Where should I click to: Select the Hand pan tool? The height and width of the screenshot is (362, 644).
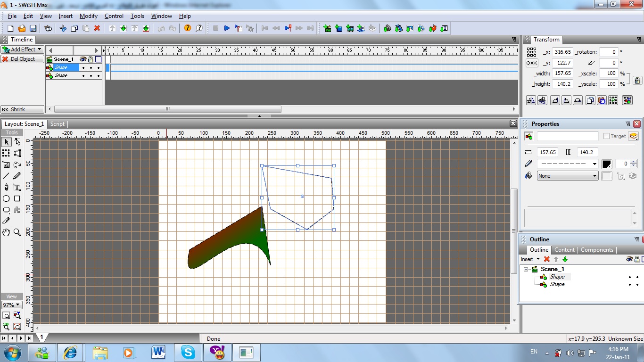(7, 232)
